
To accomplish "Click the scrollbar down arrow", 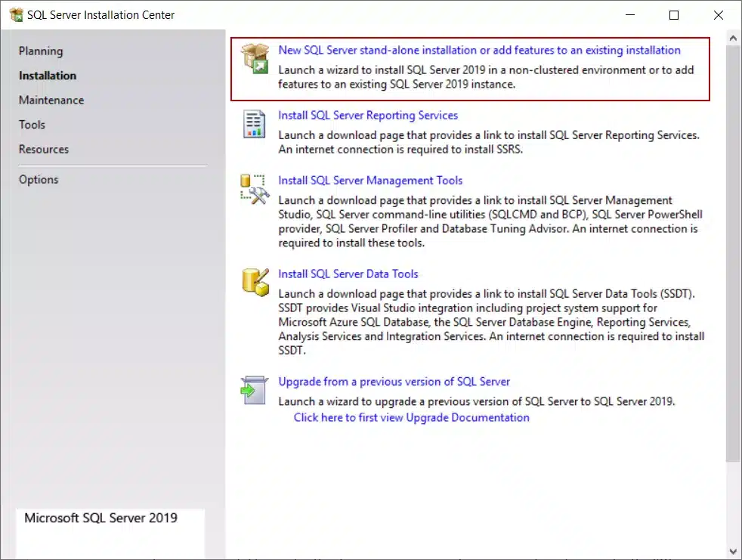I will (733, 552).
